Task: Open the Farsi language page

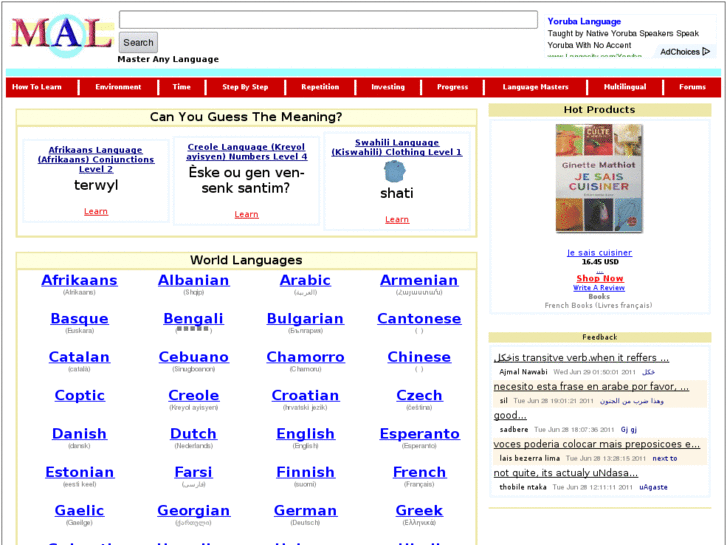Action: click(193, 472)
